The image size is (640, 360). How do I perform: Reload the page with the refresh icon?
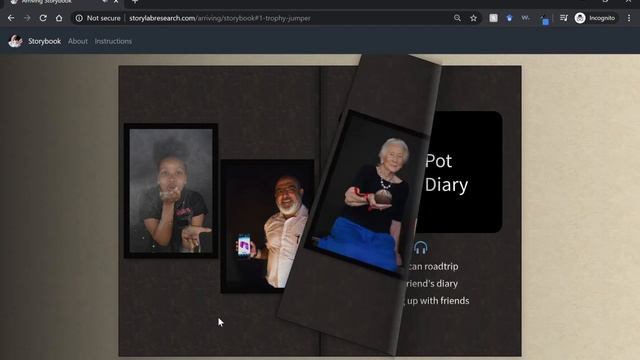(43, 18)
